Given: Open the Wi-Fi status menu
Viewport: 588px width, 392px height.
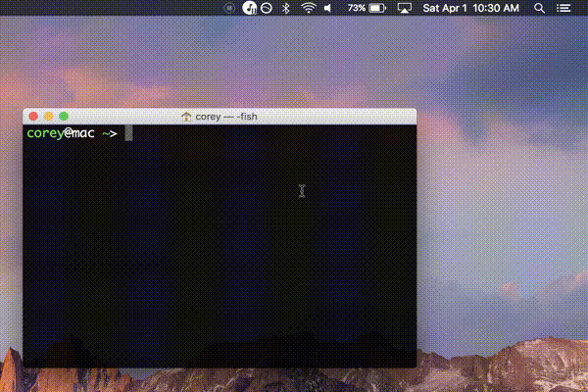Looking at the screenshot, I should 309,8.
